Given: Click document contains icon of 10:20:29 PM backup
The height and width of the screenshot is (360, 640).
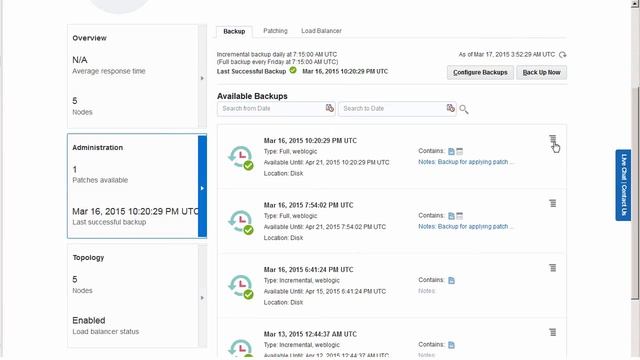Looking at the screenshot, I should coord(451,151).
